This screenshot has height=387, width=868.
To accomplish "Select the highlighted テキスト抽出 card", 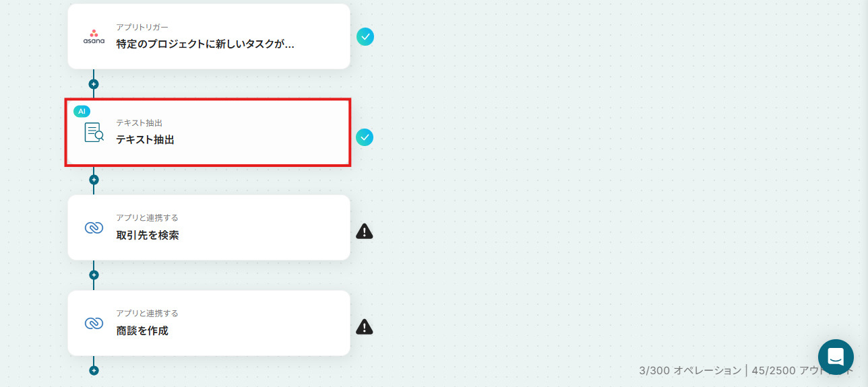I will [x=208, y=133].
